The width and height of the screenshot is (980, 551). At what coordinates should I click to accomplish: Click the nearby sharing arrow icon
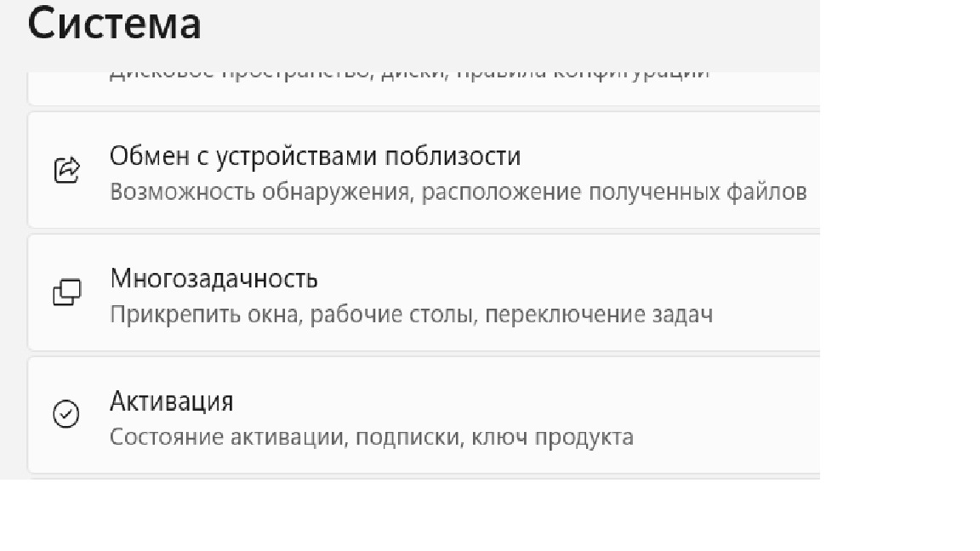pos(67,170)
